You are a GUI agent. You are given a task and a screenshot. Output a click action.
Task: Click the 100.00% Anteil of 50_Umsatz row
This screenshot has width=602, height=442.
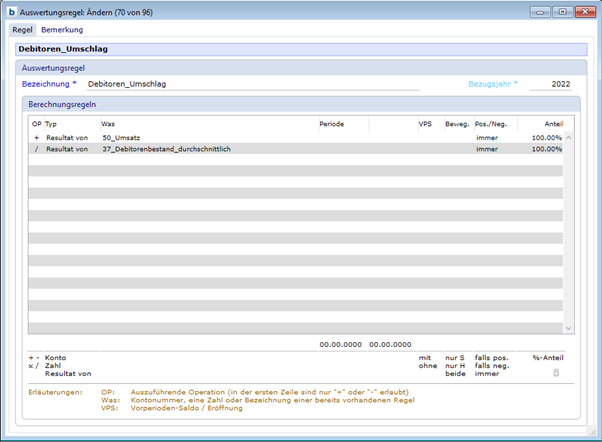coord(546,137)
